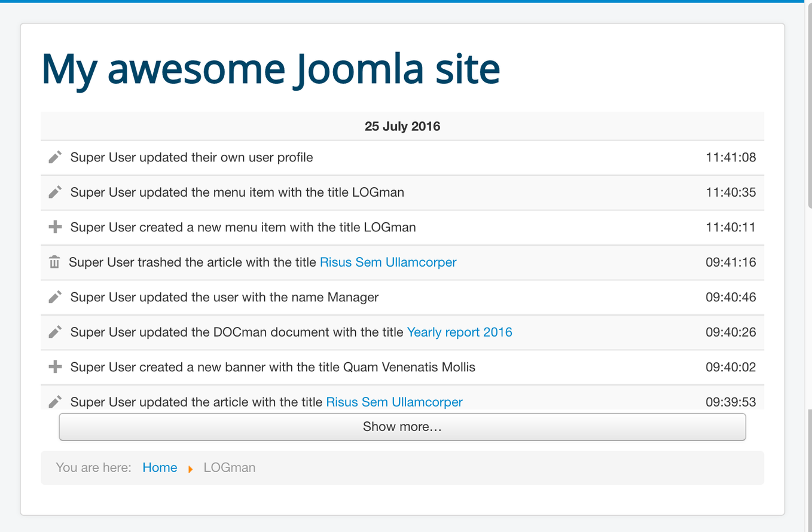Screen dimensions: 812x532
Task: Open Yearly report 2016 document link
Action: 459,332
